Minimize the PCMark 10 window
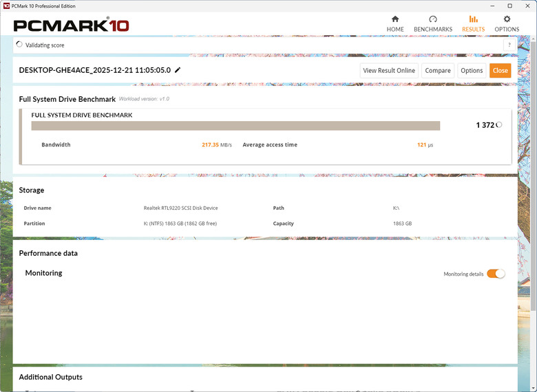 coord(492,6)
